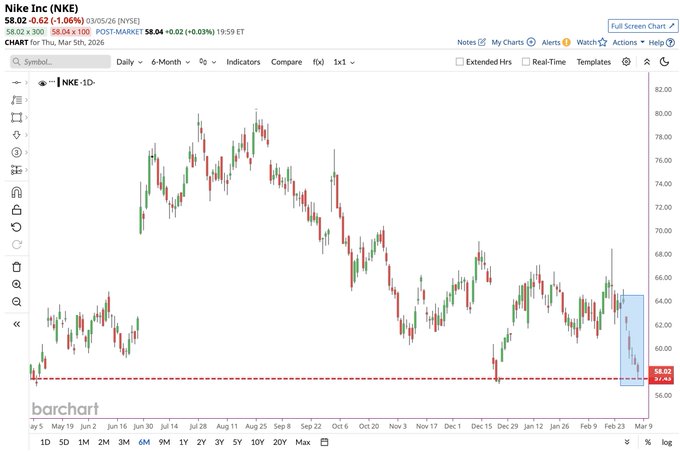Image resolution: width=680 pixels, height=452 pixels.
Task: Toggle the magnet snap mode
Action: 16,193
